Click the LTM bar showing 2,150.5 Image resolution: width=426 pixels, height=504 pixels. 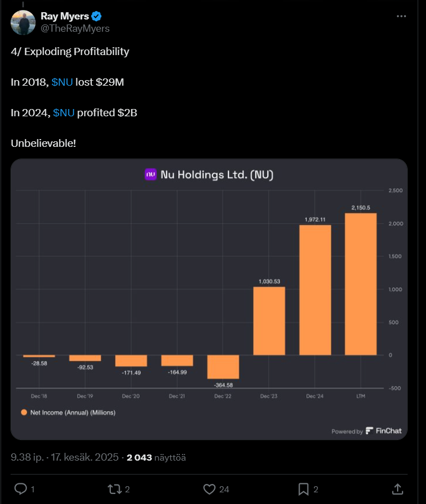[x=361, y=284]
